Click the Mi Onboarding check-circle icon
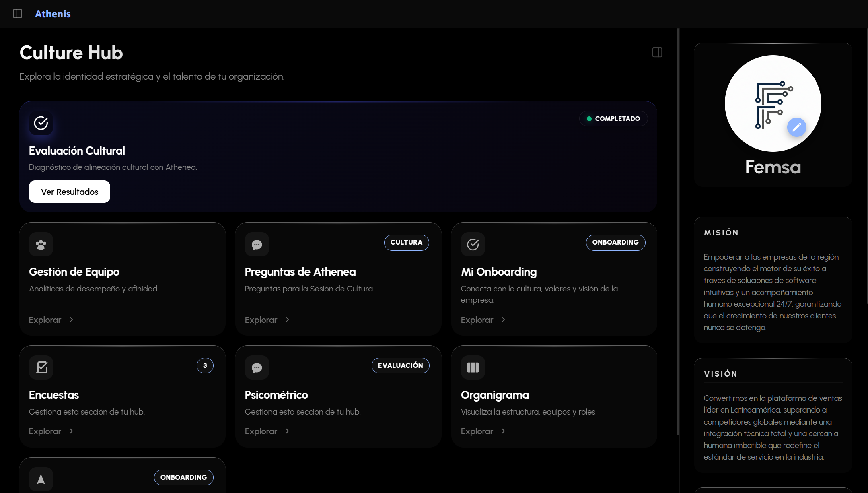 [473, 244]
